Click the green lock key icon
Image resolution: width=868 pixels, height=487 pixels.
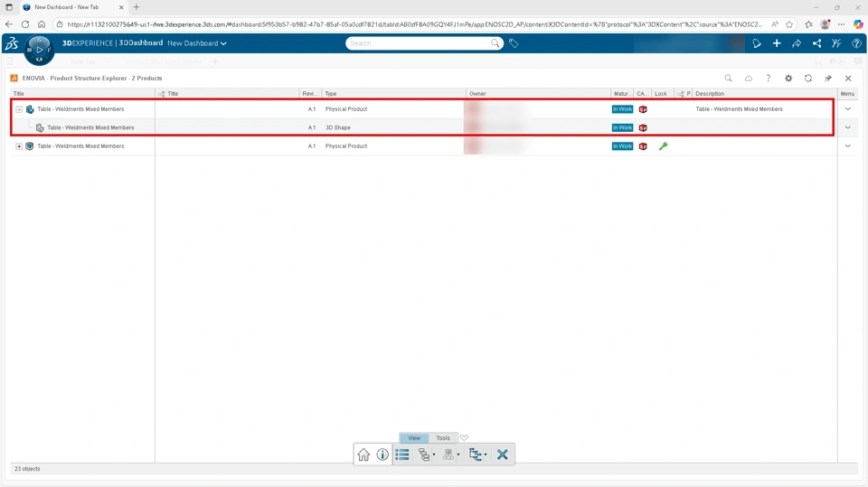click(663, 146)
